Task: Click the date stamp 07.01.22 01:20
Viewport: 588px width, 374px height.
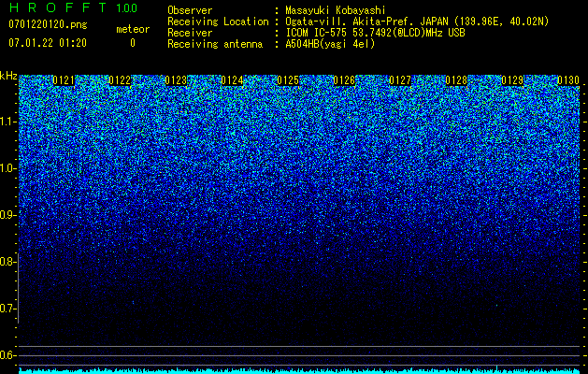Action: coord(48,43)
